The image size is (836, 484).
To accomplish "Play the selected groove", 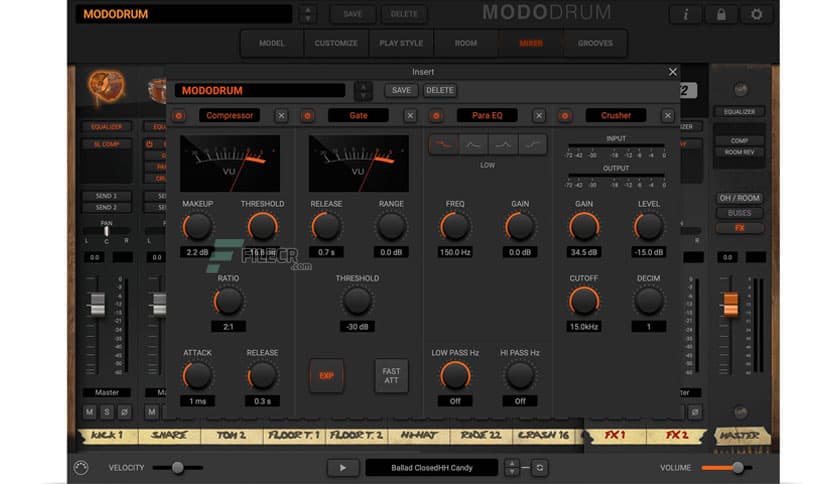I will [343, 468].
